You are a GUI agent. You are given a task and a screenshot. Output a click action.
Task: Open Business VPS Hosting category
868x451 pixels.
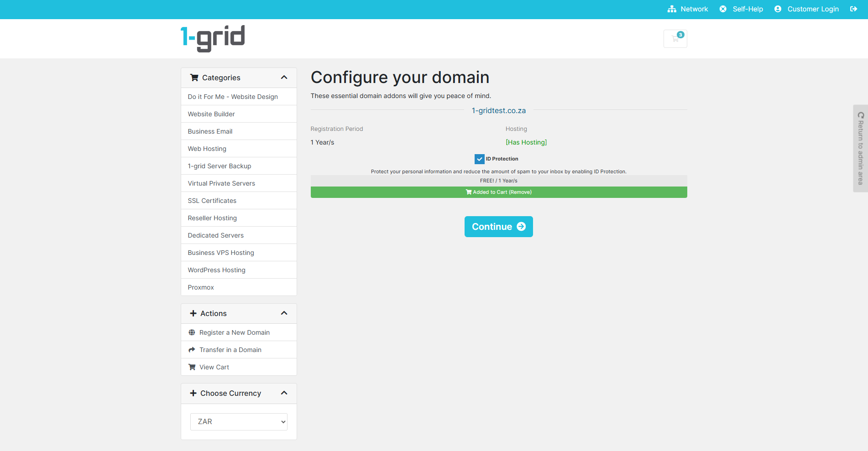tap(239, 253)
